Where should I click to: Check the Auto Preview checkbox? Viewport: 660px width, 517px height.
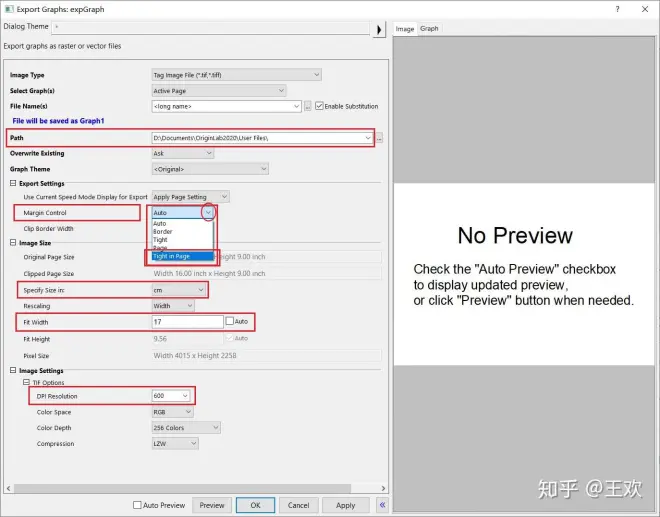[x=137, y=505]
